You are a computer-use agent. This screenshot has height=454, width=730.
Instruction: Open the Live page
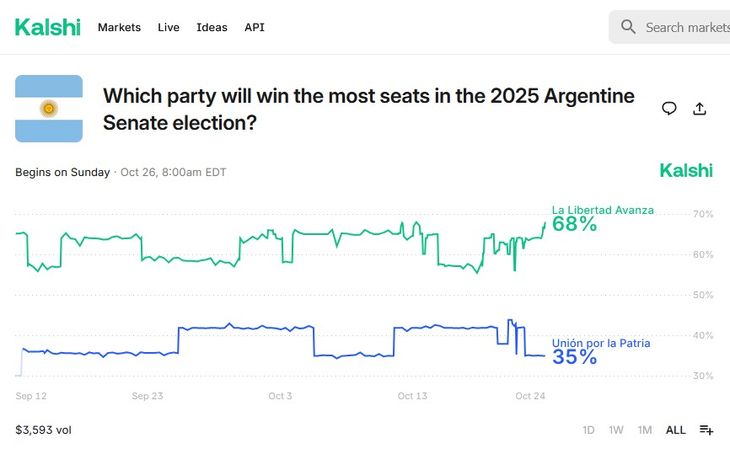coord(168,27)
